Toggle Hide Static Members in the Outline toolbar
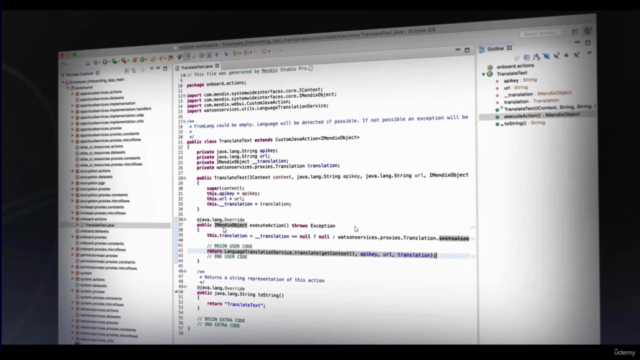640x360 pixels. 556,56
